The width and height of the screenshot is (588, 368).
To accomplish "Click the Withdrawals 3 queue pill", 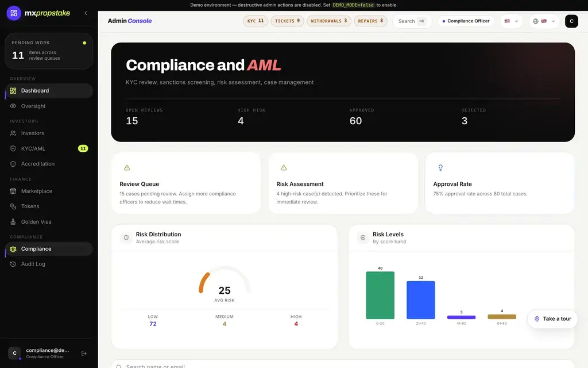I will point(329,21).
